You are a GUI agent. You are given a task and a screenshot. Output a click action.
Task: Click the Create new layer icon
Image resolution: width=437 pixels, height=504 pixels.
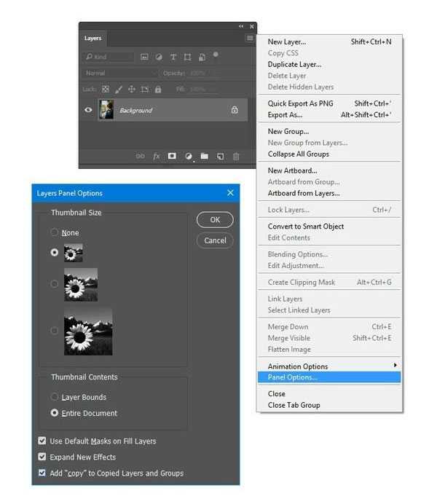click(220, 156)
